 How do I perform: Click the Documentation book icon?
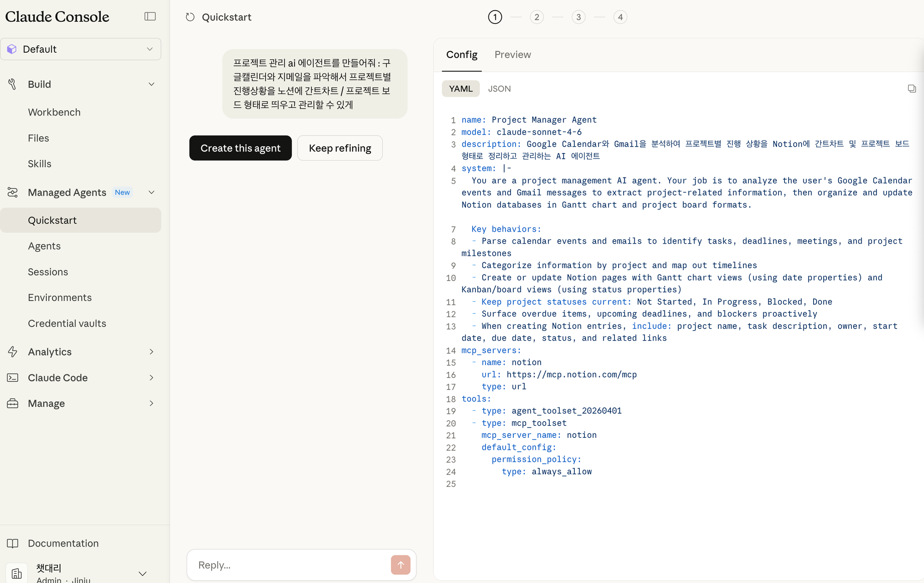pyautogui.click(x=12, y=543)
